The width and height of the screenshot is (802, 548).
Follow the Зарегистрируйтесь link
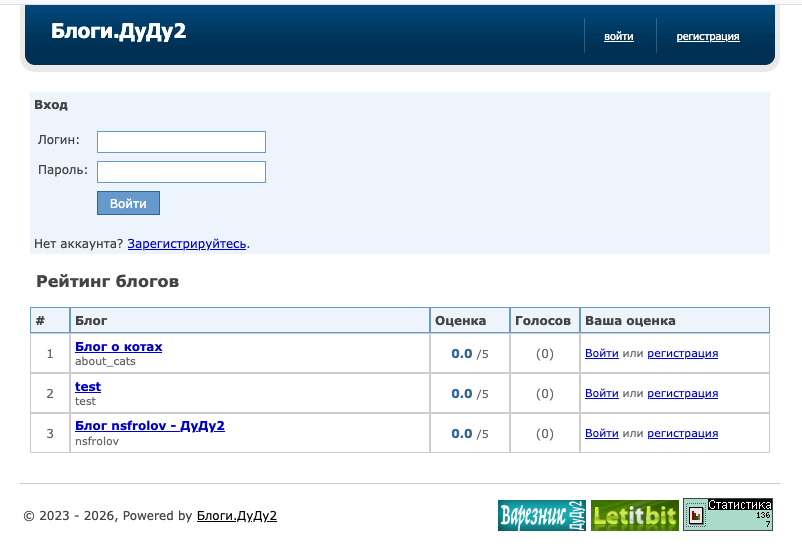pos(187,244)
